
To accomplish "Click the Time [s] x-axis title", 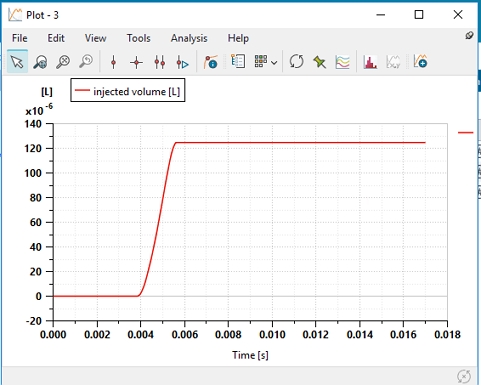I will [250, 355].
